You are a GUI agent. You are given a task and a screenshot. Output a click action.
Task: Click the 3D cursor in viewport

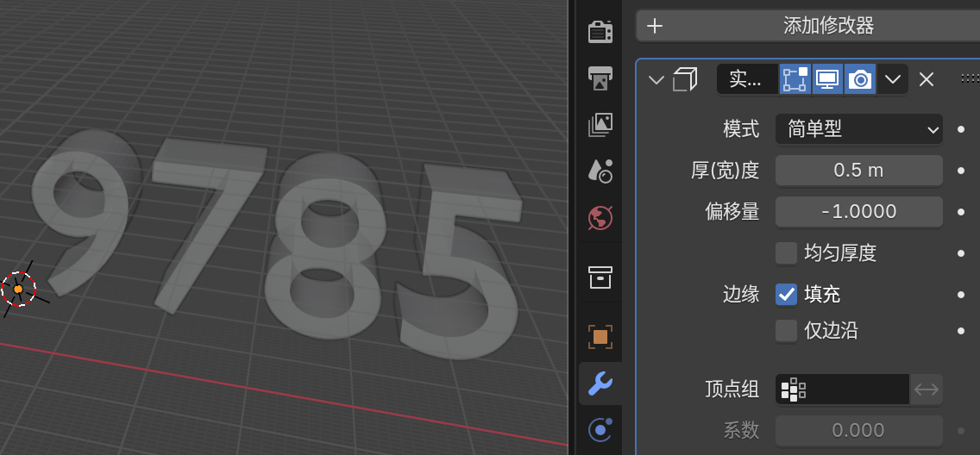pyautogui.click(x=18, y=289)
